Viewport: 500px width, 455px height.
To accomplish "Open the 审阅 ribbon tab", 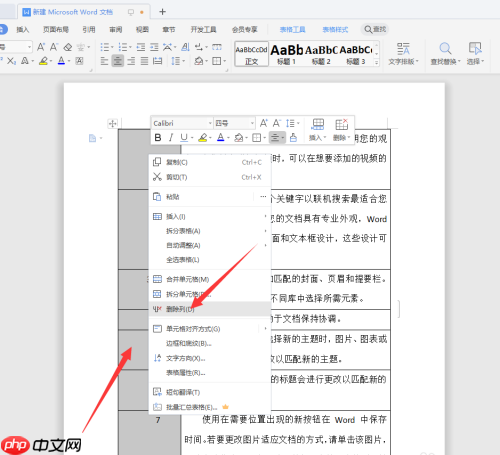I will click(x=116, y=30).
